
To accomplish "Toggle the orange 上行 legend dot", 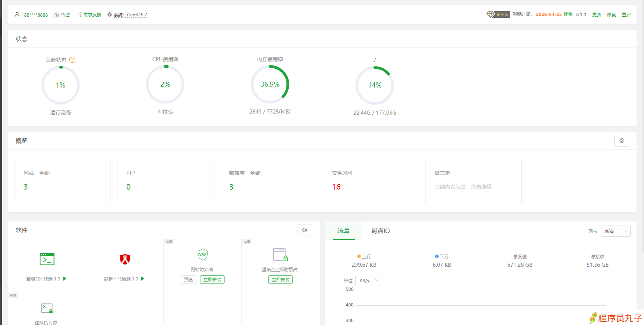I will (359, 256).
